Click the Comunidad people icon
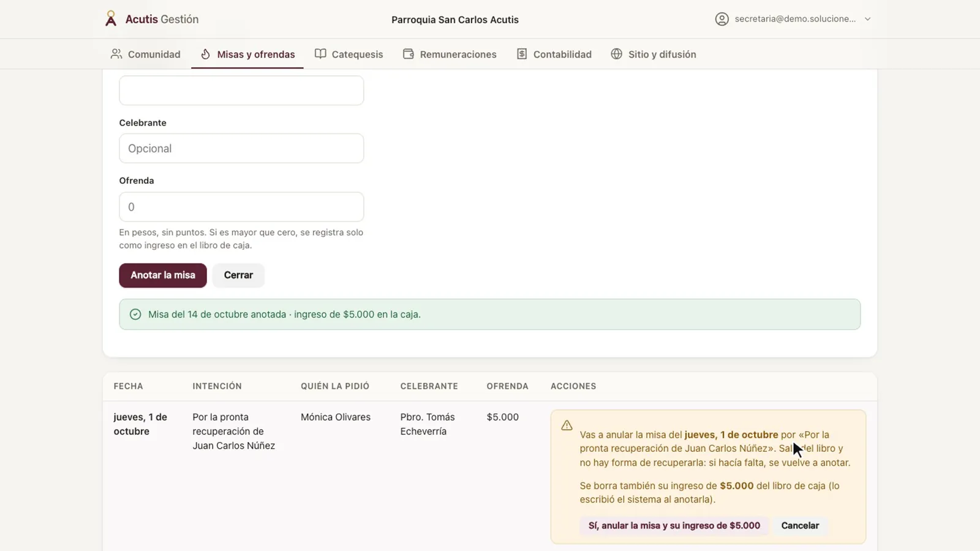This screenshot has width=980, height=551. click(116, 54)
